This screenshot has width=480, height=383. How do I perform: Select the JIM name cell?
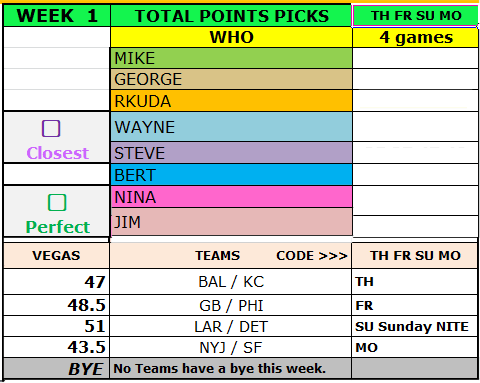tap(231, 222)
